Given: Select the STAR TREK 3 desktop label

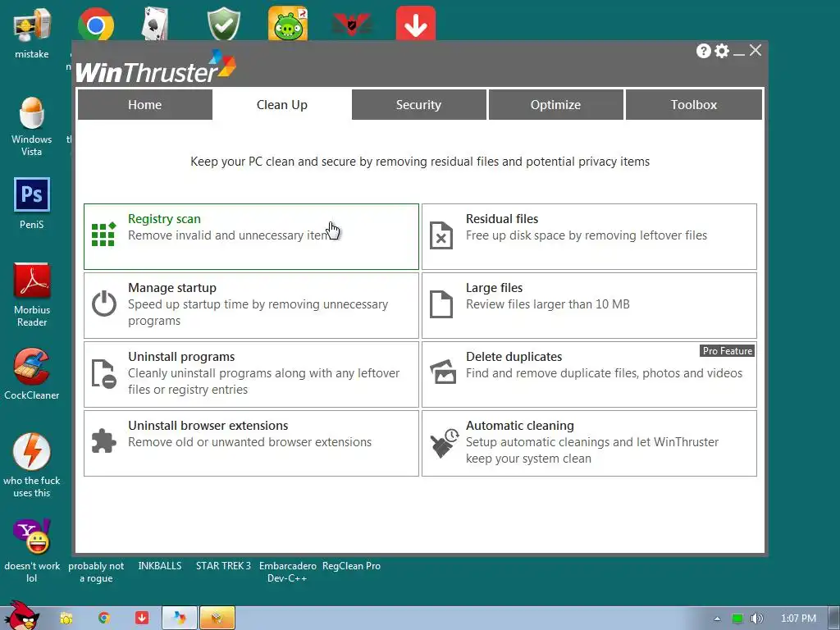Looking at the screenshot, I should coord(223,566).
